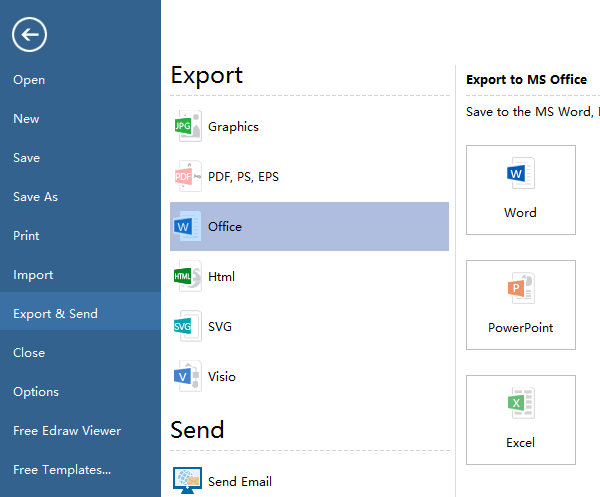This screenshot has height=497, width=600.
Task: Click the Excel export icon
Action: tap(520, 405)
